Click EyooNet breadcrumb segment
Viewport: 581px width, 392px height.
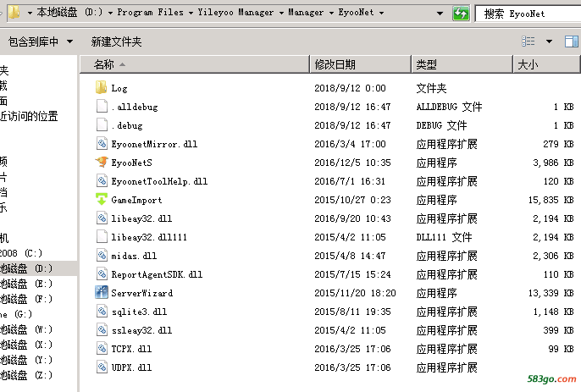[356, 12]
